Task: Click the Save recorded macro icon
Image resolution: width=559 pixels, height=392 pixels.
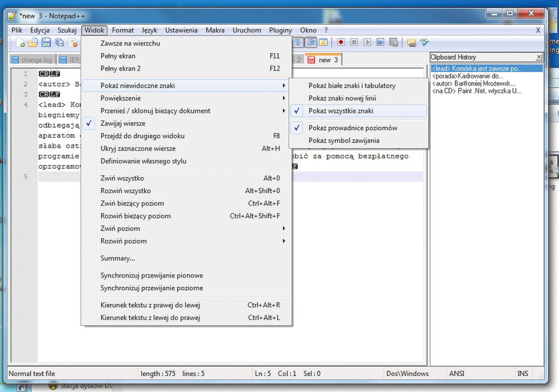Action: (393, 42)
